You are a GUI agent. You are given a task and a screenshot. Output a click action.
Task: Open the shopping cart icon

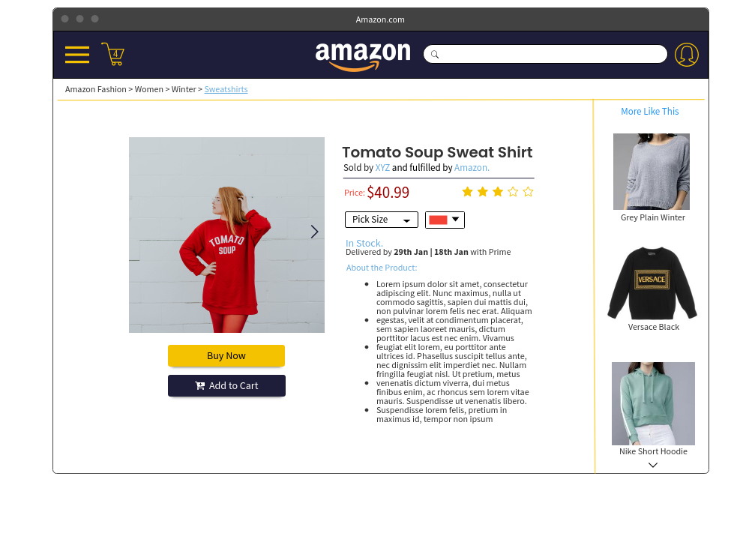click(x=112, y=54)
